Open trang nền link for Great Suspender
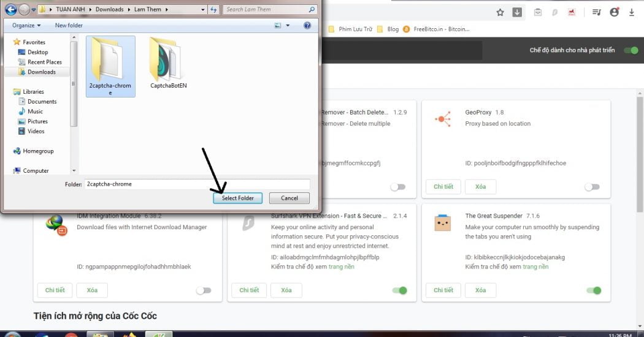 535,267
